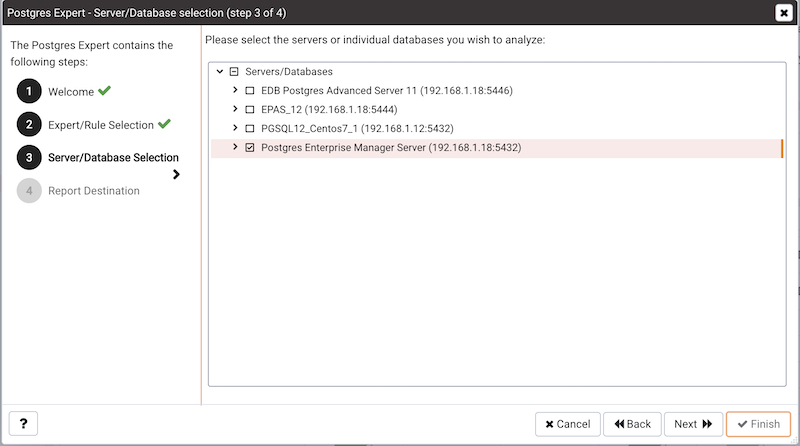Open step 4 Report Destination
This screenshot has width=800, height=446.
[x=94, y=191]
